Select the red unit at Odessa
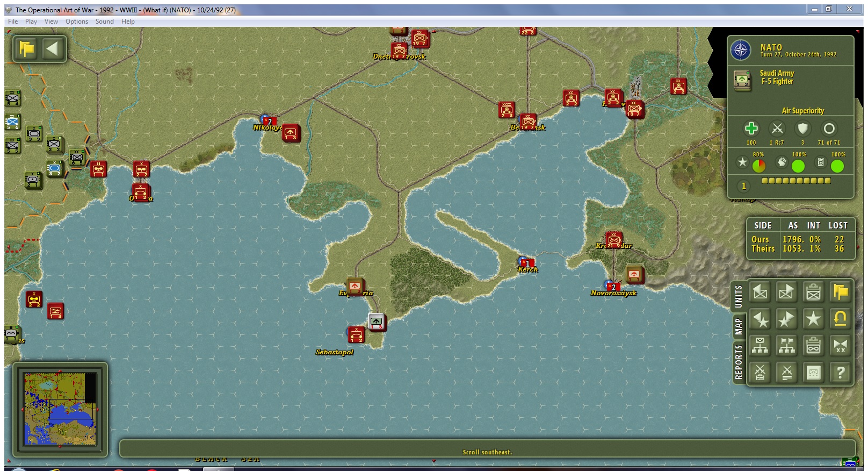 [x=141, y=192]
